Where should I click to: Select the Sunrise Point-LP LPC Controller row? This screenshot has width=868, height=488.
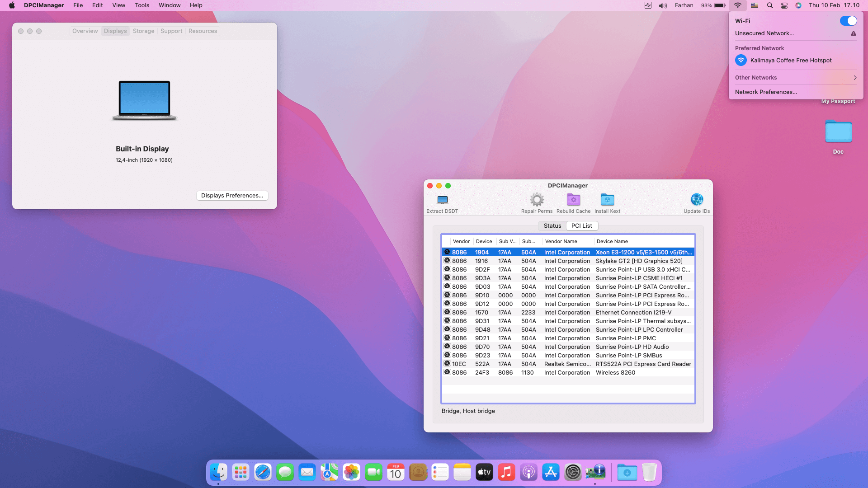568,329
